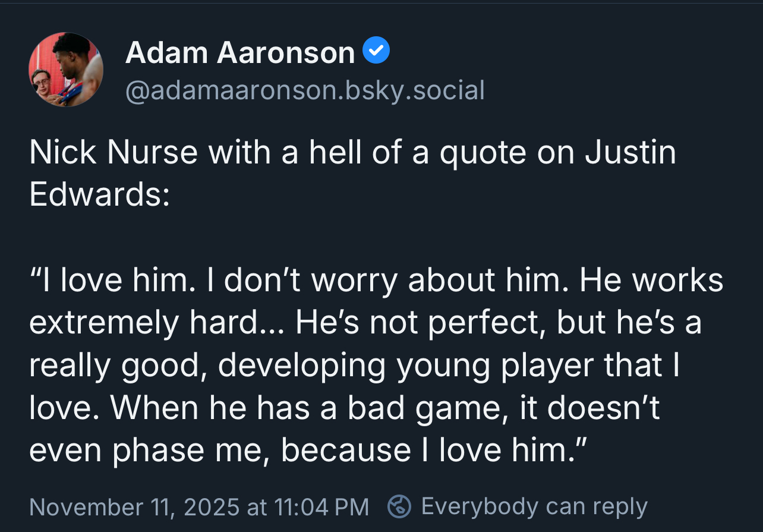
Task: Click the phrase "He's not perfect"
Action: tap(419, 323)
